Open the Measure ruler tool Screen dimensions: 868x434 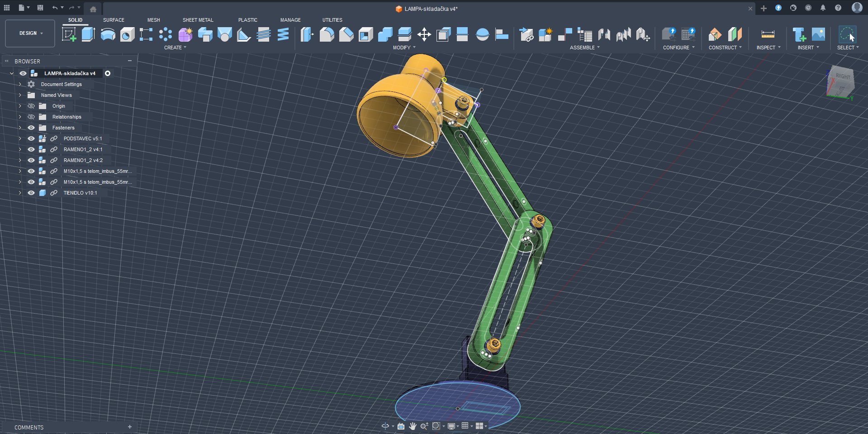point(768,34)
